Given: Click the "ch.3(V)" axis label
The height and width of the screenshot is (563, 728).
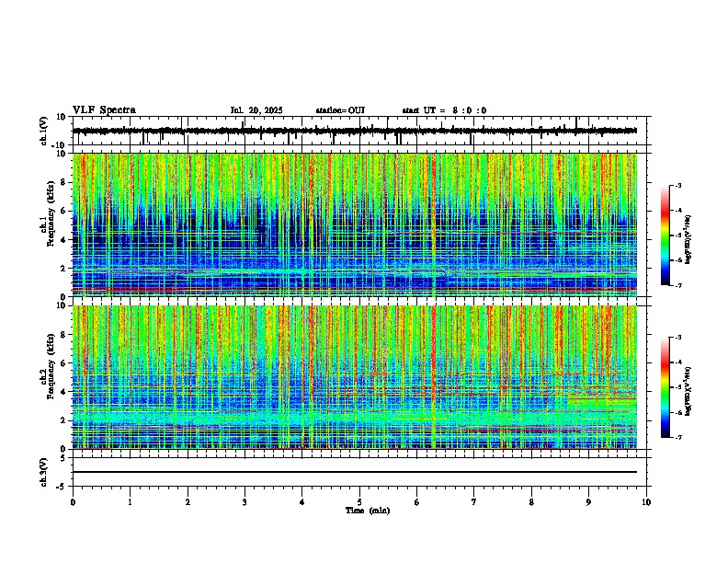Looking at the screenshot, I should tap(44, 472).
